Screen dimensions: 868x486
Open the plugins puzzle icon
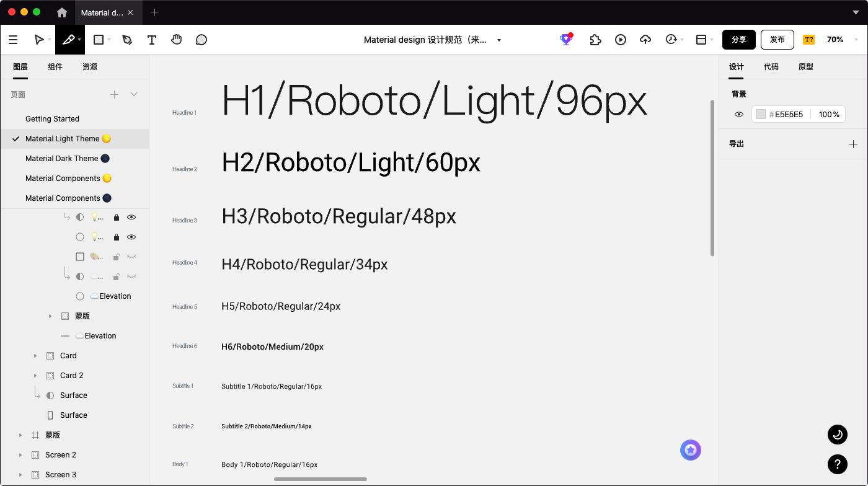[595, 40]
